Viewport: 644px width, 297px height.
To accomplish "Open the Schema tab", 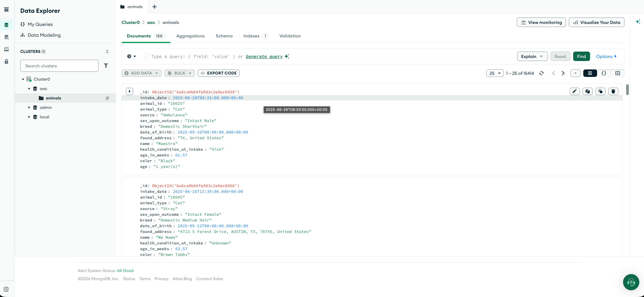I will click(x=224, y=36).
